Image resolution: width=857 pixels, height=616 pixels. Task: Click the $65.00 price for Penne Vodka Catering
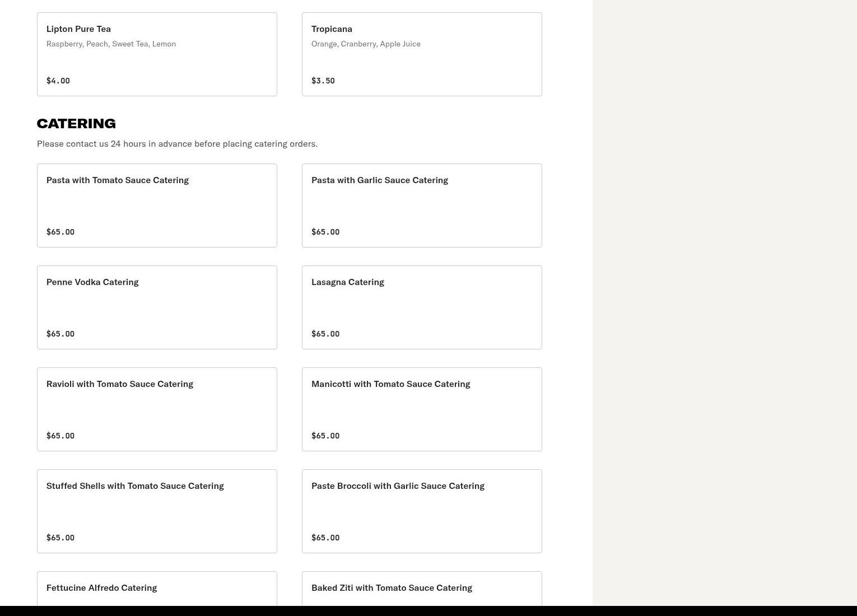point(60,334)
